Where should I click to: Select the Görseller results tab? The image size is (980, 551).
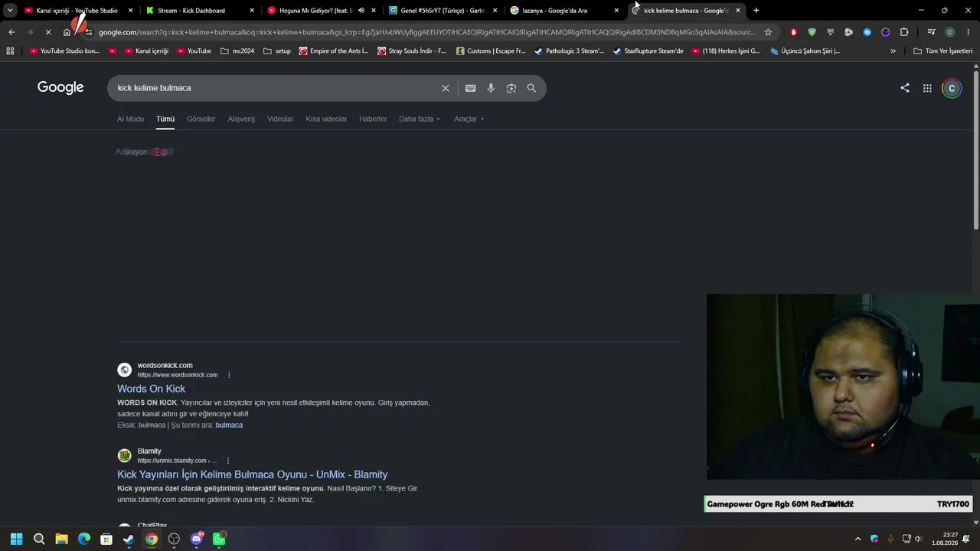click(x=201, y=119)
